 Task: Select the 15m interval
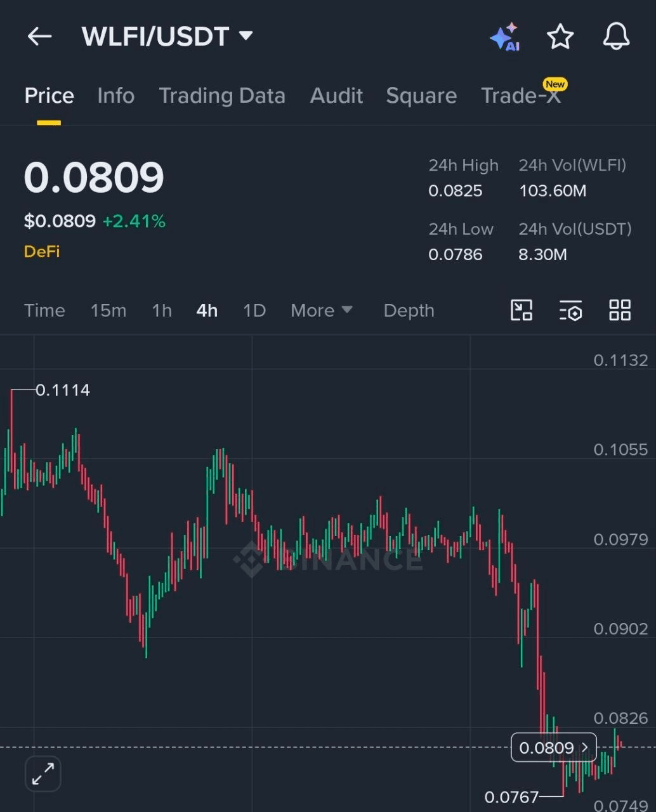108,310
